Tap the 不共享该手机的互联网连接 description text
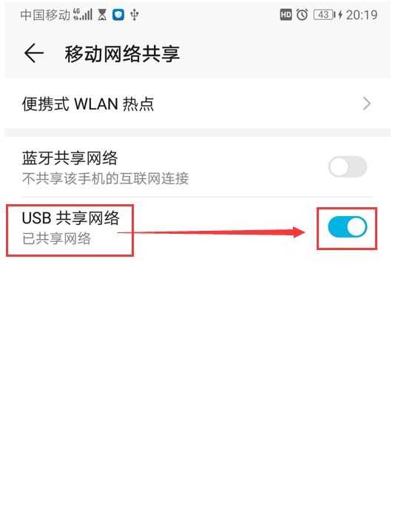Viewport: 398px width, 532px height. pyautogui.click(x=105, y=178)
